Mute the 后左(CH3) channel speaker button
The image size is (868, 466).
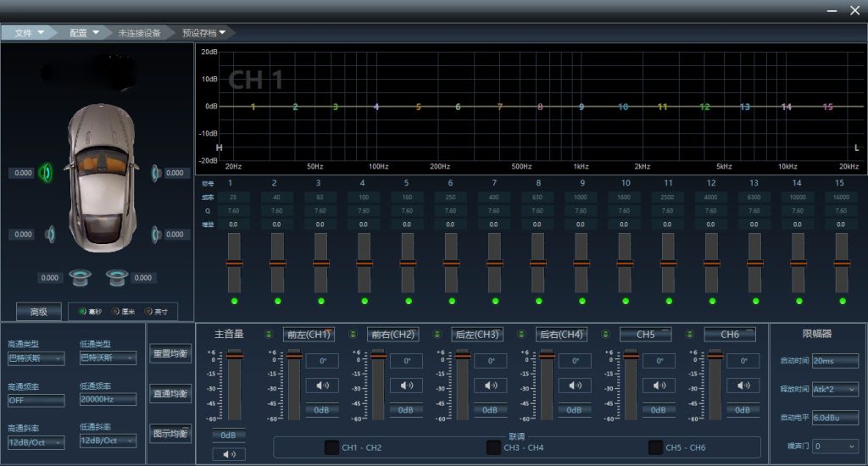491,386
